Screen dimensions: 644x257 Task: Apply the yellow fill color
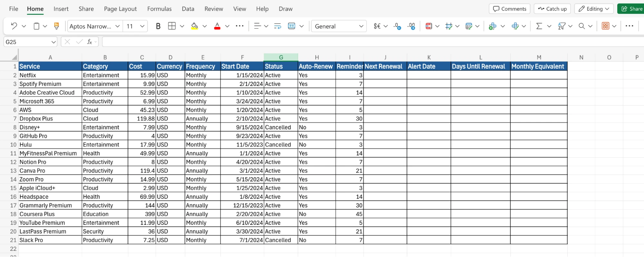(x=194, y=26)
